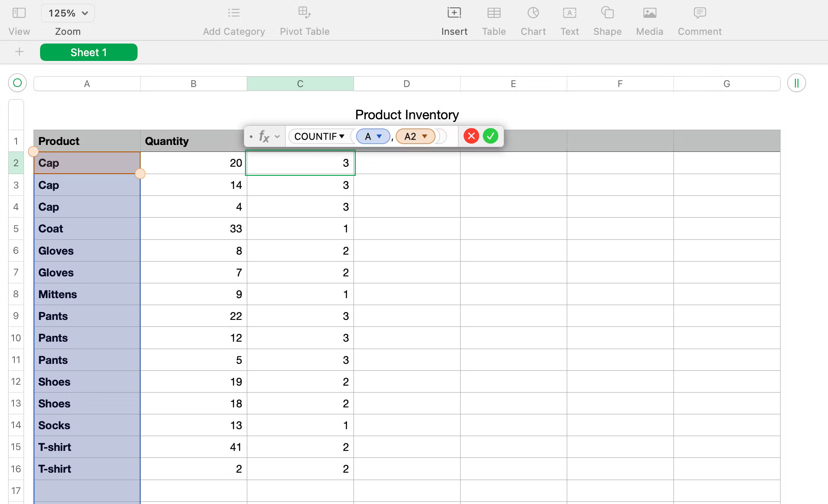Open the A2 cell token dropdown

424,136
